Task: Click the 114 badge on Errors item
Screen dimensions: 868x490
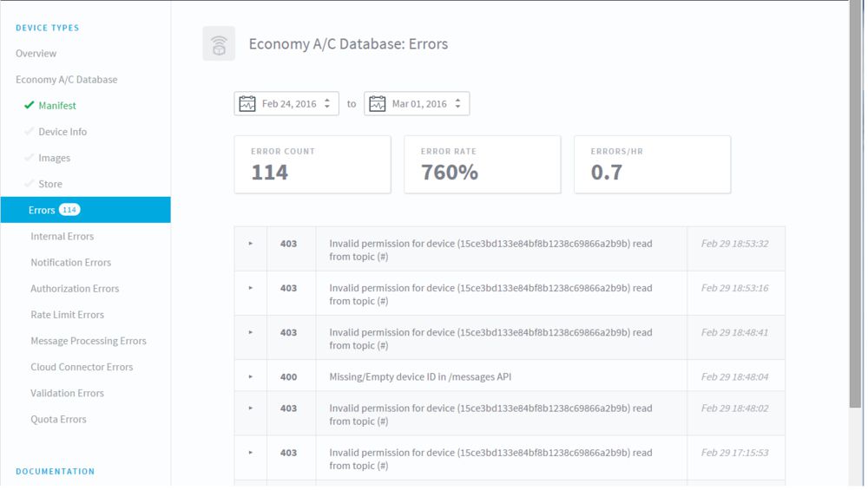Action: click(69, 210)
